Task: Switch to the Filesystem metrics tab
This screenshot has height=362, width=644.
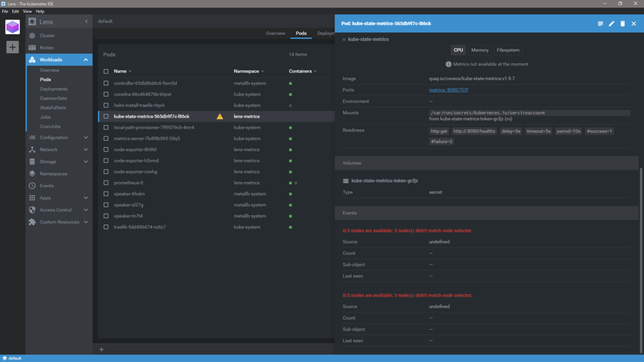Action: 508,50
